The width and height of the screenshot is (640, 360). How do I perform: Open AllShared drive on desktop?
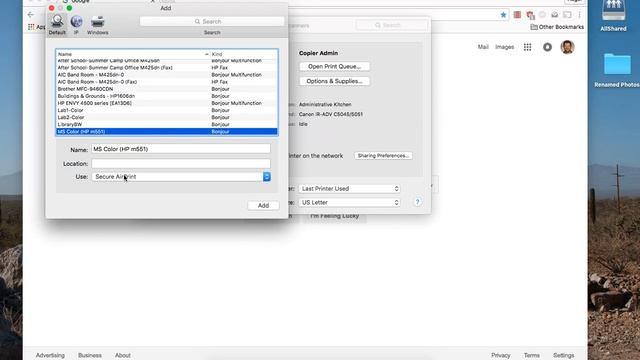click(613, 16)
